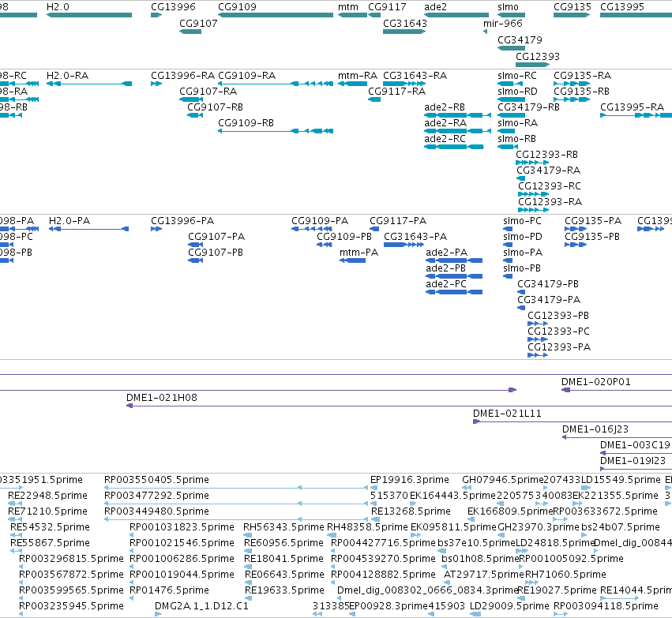Select the ade2-PA protein label

[447, 253]
